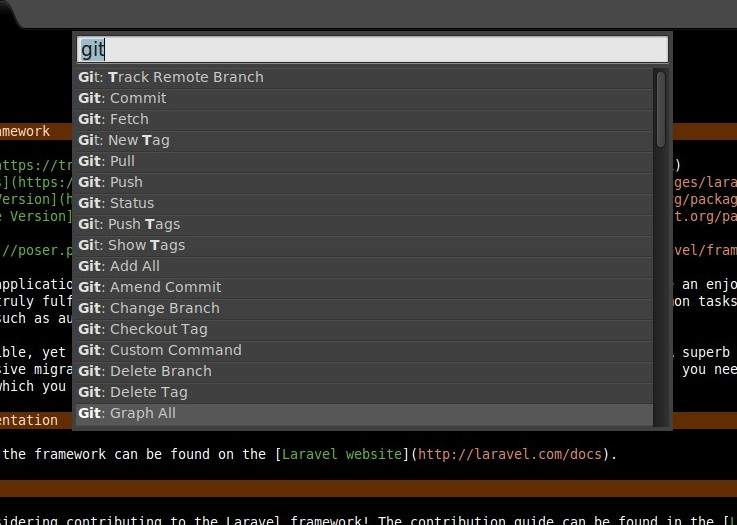Select Git: Track Remote Branch command
This screenshot has height=525, width=737.
(x=364, y=77)
